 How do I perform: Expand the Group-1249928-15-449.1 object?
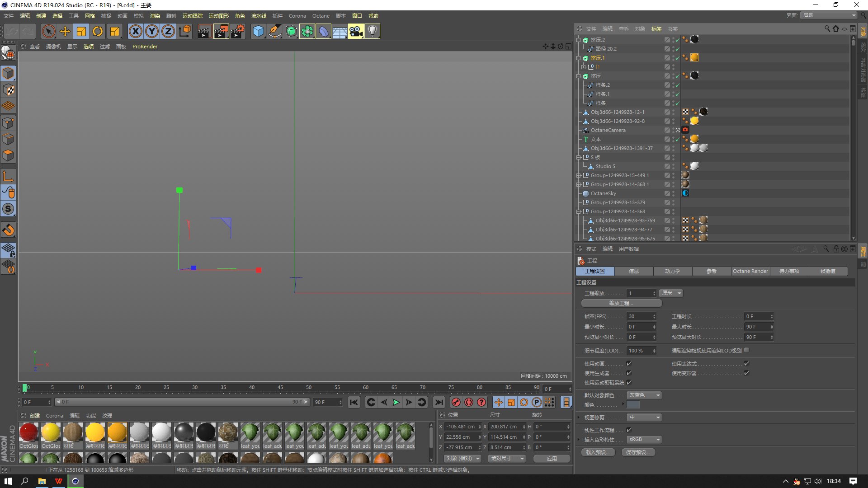coord(578,175)
